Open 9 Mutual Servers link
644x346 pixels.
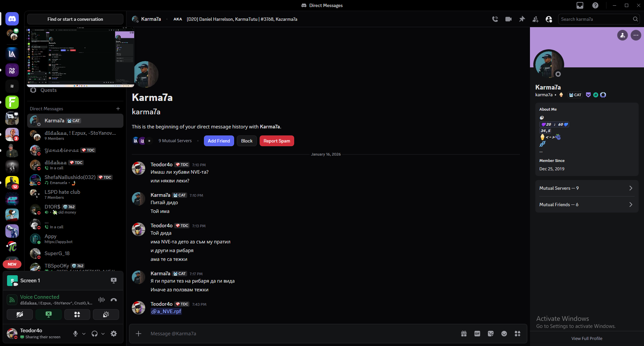[175, 141]
